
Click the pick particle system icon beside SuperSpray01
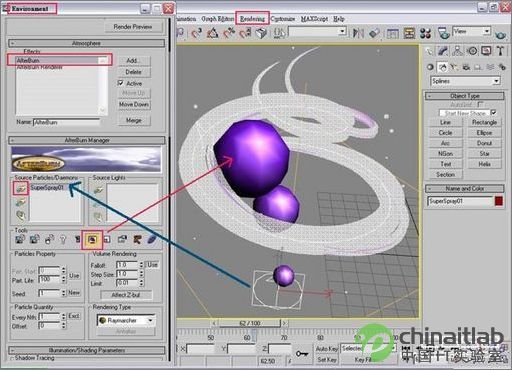21,189
